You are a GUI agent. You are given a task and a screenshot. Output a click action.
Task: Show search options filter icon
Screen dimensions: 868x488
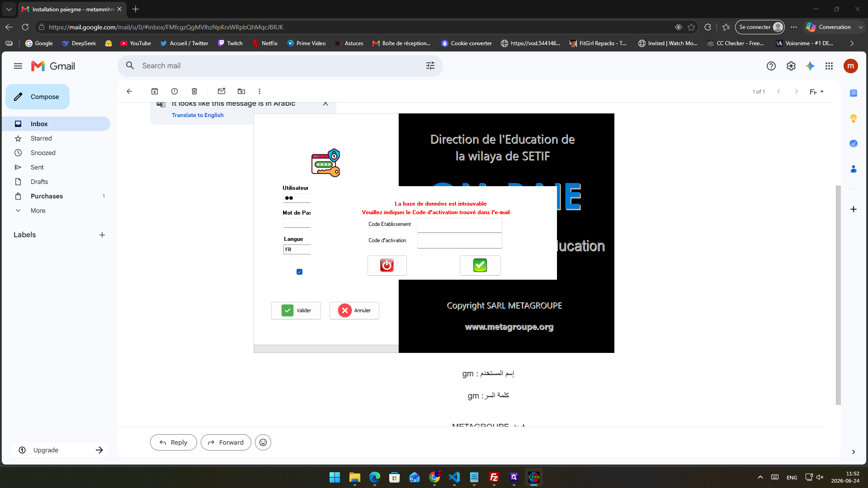pos(430,66)
